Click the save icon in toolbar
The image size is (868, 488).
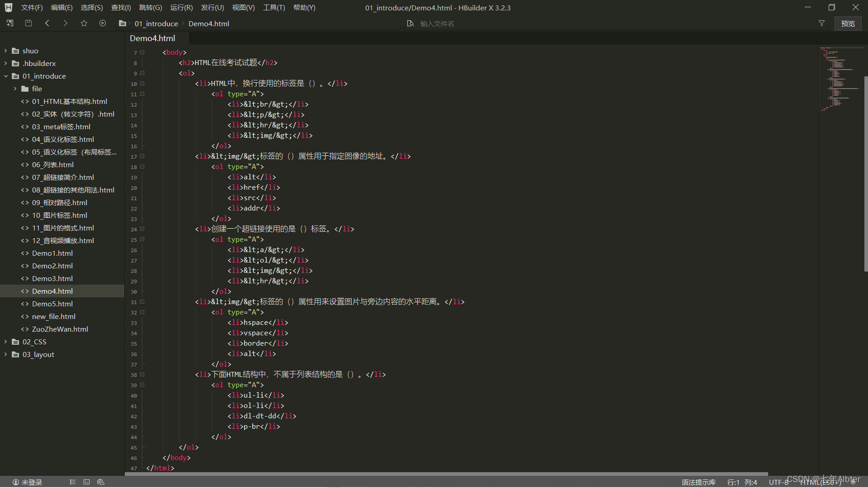point(28,23)
